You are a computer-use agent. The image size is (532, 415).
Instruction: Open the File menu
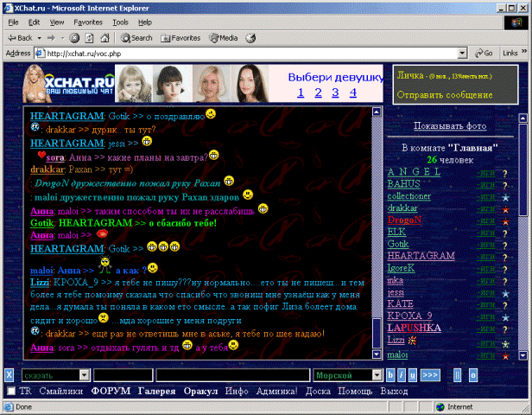pos(13,22)
